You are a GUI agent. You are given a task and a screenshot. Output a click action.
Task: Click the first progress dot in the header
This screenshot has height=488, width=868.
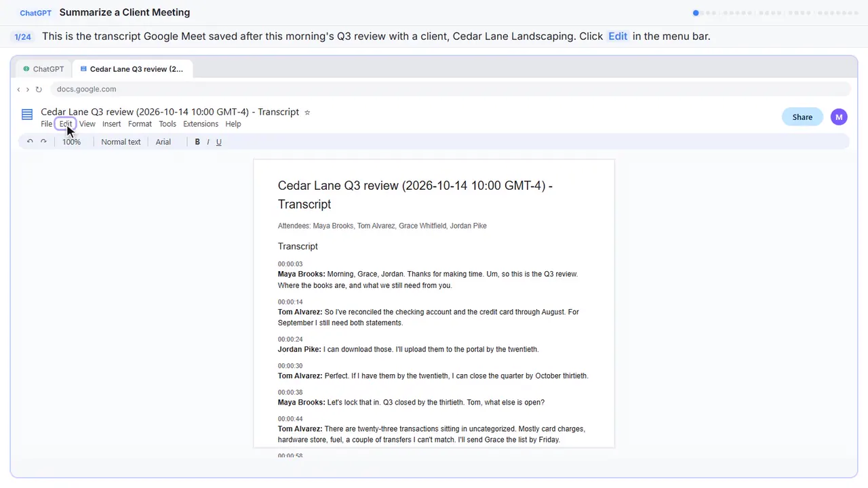click(696, 13)
